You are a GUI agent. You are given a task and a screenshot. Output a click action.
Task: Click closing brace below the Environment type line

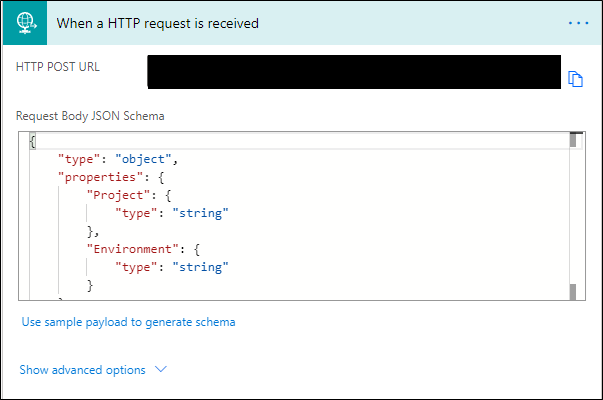pyautogui.click(x=90, y=285)
